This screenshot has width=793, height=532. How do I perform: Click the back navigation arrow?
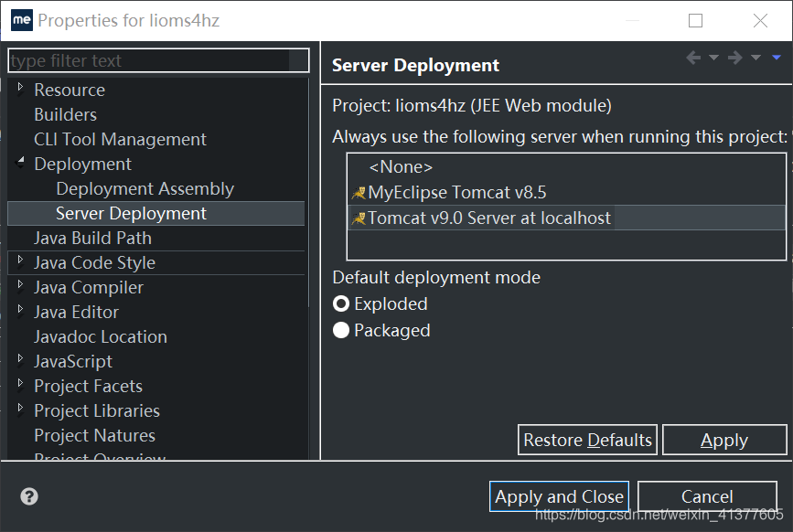pos(693,57)
